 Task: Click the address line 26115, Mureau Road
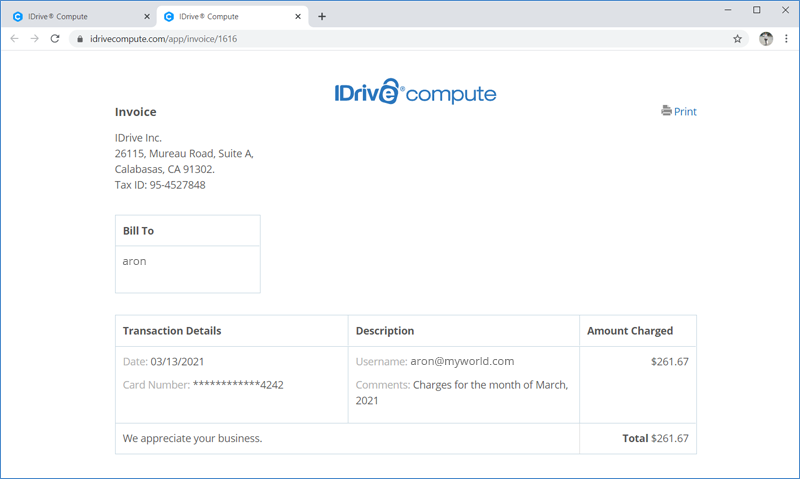click(184, 154)
